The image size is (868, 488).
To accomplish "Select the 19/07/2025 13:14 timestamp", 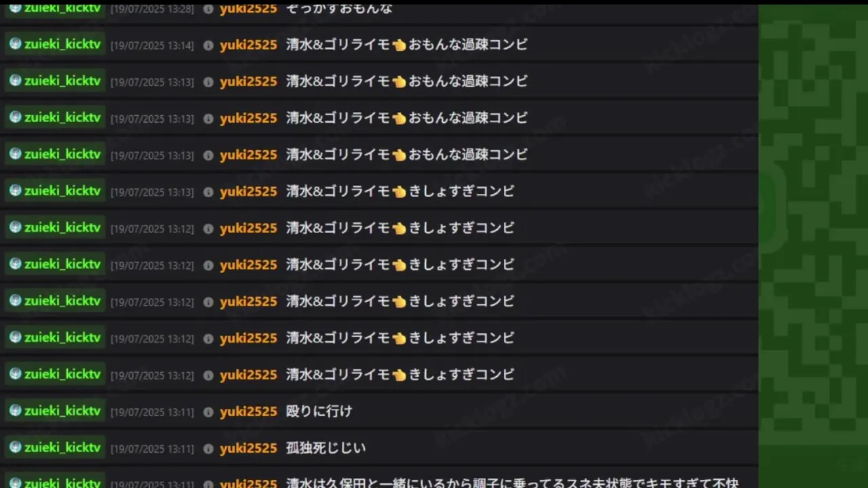I will [152, 45].
